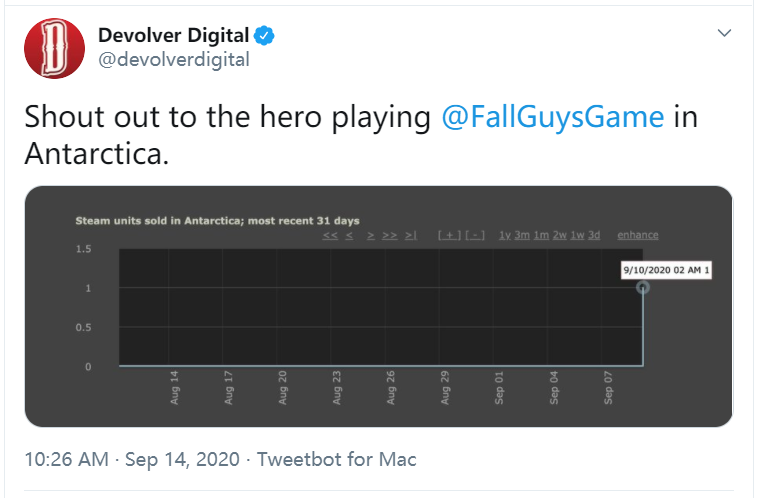
Task: Zoom out chart using [-] control
Action: coord(475,235)
